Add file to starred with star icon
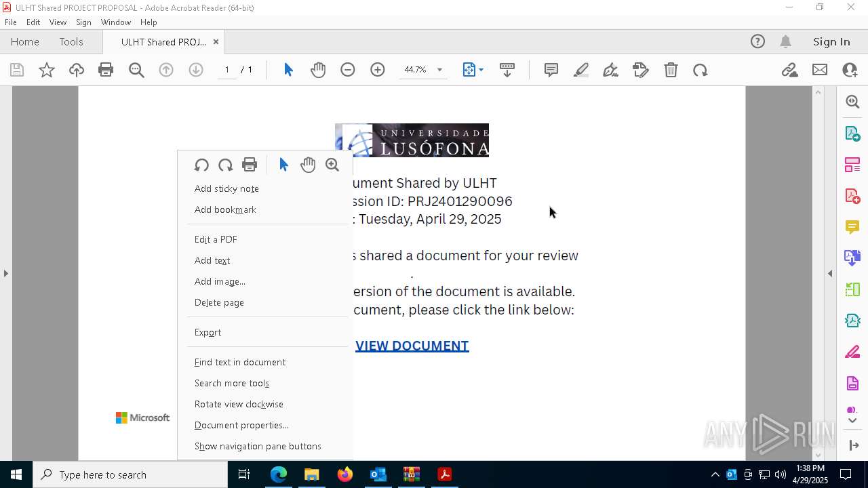Image resolution: width=868 pixels, height=488 pixels. (47, 70)
